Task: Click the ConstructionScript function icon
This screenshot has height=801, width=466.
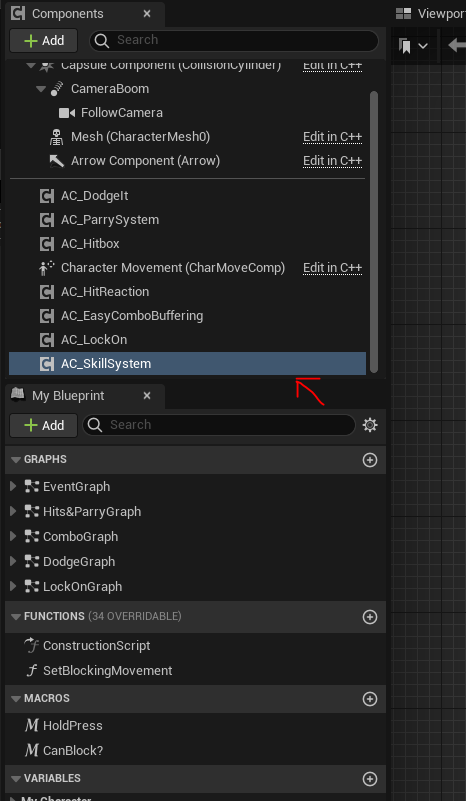Action: [32, 645]
